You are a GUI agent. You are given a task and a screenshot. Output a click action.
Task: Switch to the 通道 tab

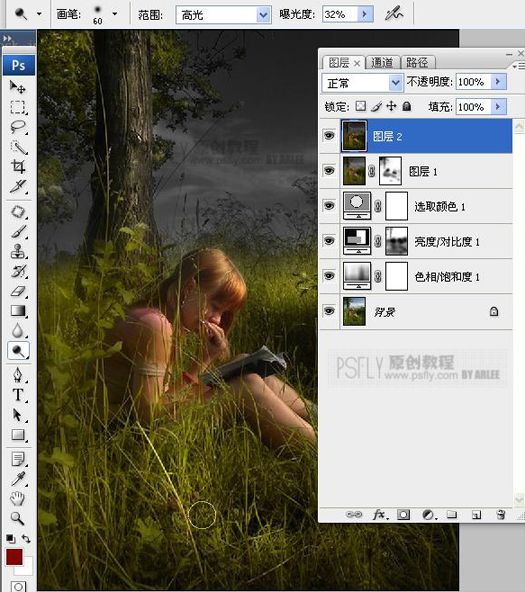[x=382, y=62]
